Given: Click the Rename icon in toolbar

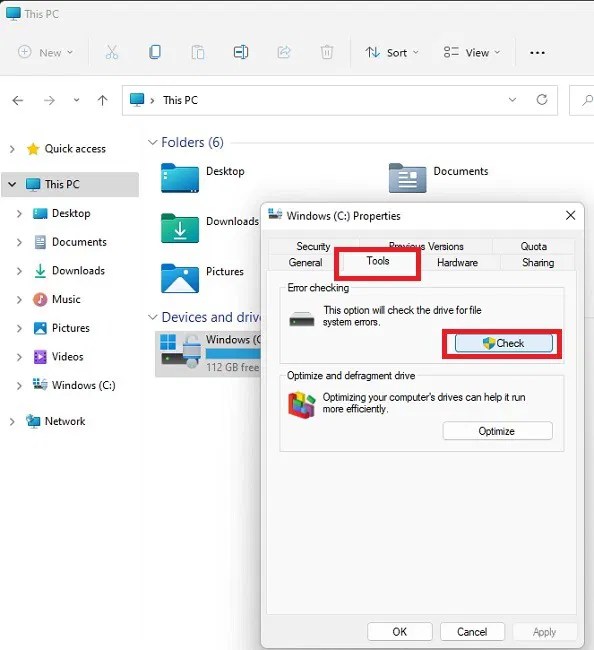Looking at the screenshot, I should coord(241,52).
